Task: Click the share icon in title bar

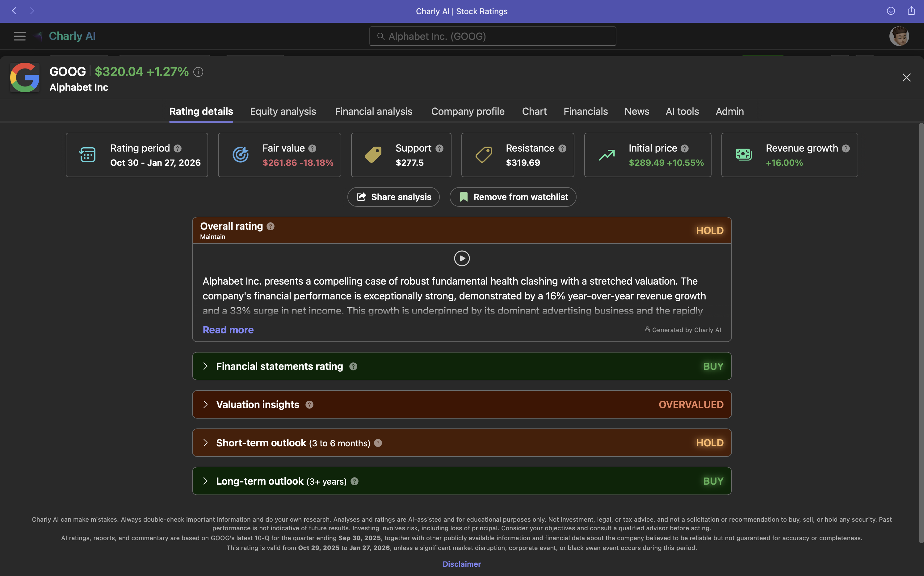Action: coord(911,11)
